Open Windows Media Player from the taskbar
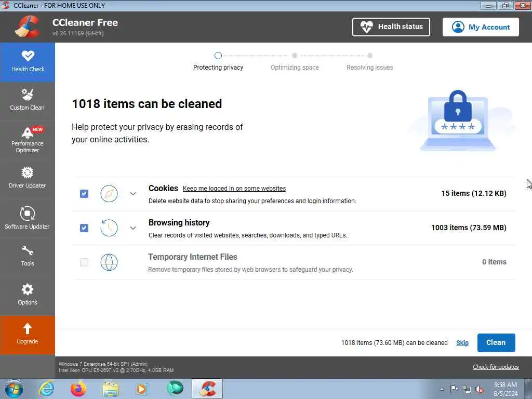Screen dimensions: 532x399 pos(142,389)
